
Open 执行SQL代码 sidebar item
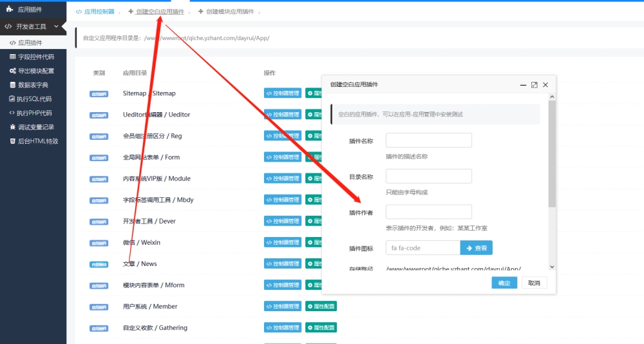click(33, 99)
